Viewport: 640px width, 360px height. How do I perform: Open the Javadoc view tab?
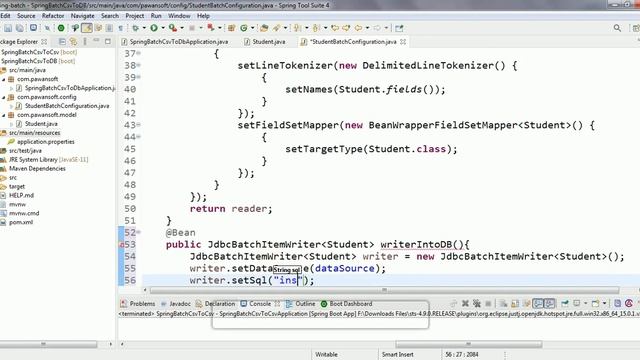176,304
